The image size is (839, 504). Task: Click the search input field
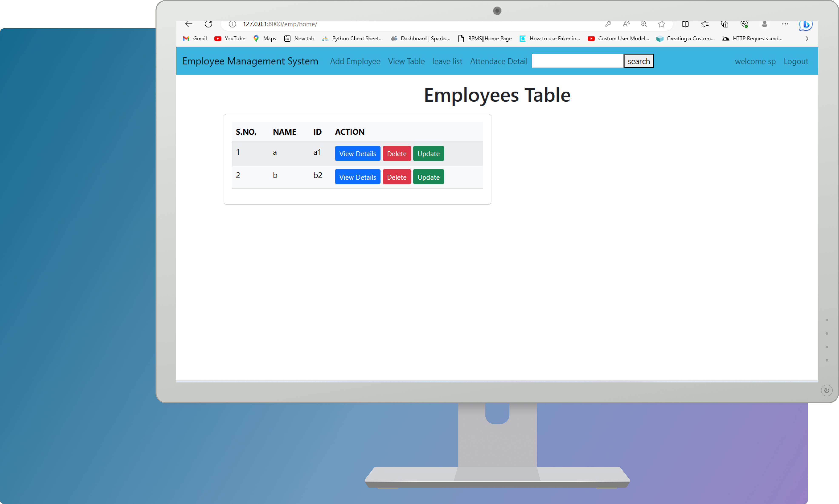coord(577,61)
